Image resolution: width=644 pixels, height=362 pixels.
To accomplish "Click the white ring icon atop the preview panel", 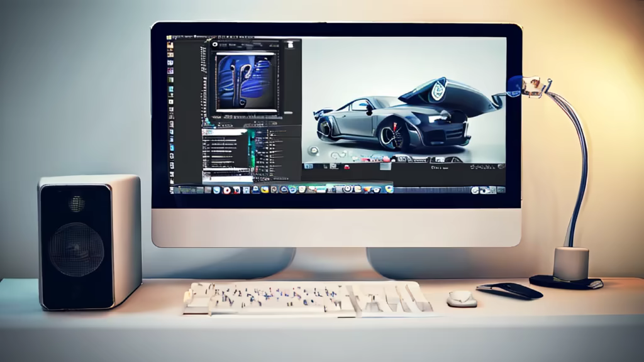I will (214, 45).
